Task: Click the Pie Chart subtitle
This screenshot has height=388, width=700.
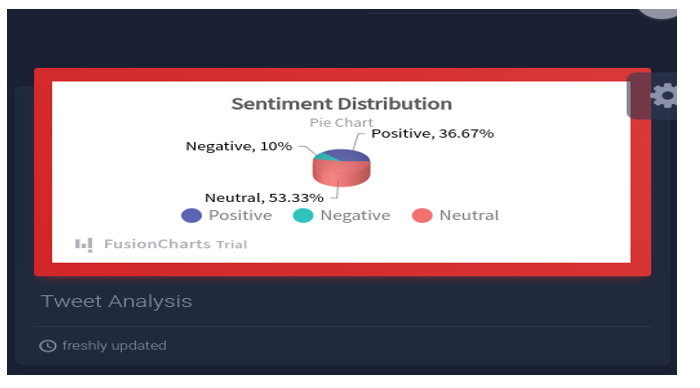Action: (341, 122)
